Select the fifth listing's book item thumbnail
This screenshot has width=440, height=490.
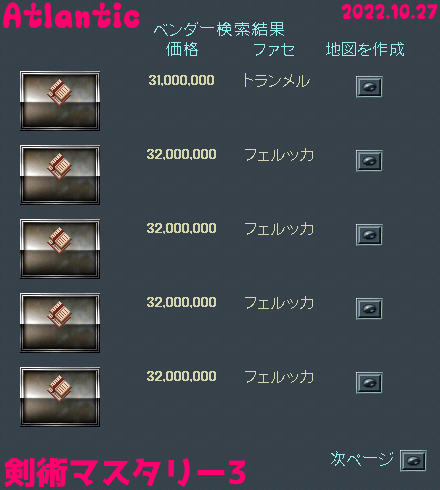[60, 397]
